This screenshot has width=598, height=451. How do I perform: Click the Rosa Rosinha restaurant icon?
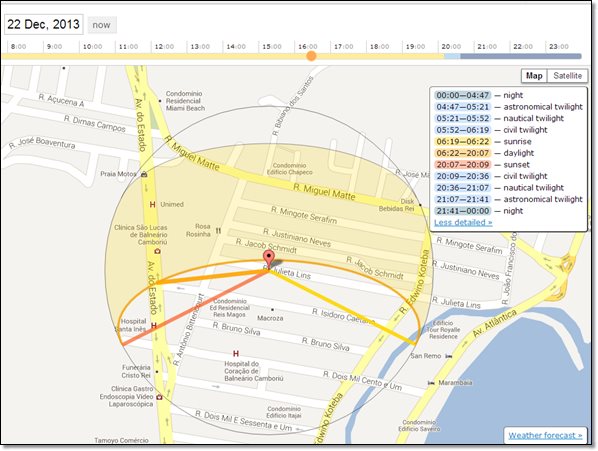pyautogui.click(x=218, y=231)
